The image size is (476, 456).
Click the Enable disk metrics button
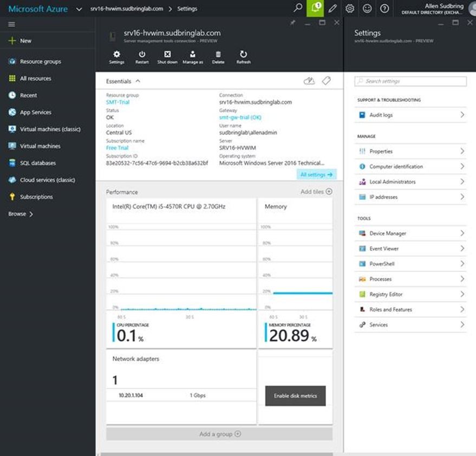[295, 395]
